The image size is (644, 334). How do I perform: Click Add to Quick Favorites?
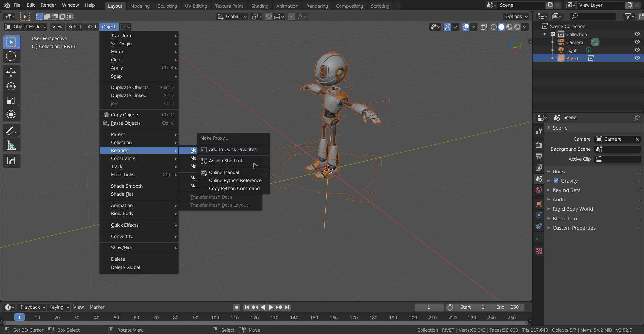(x=232, y=149)
